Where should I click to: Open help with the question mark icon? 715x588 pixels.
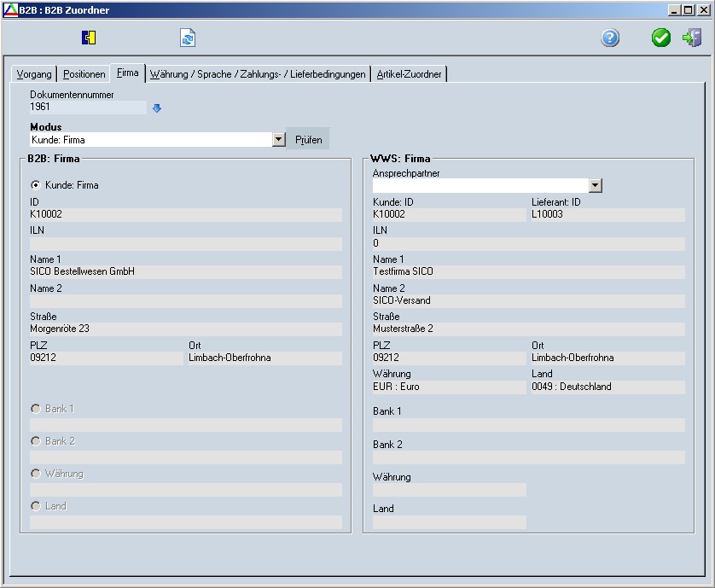(x=610, y=38)
